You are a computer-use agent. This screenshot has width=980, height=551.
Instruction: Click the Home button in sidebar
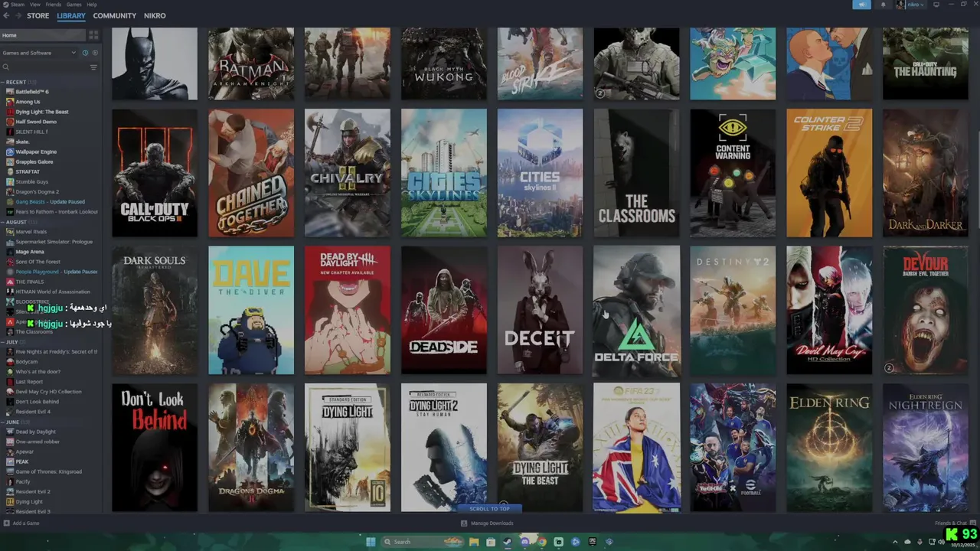42,35
